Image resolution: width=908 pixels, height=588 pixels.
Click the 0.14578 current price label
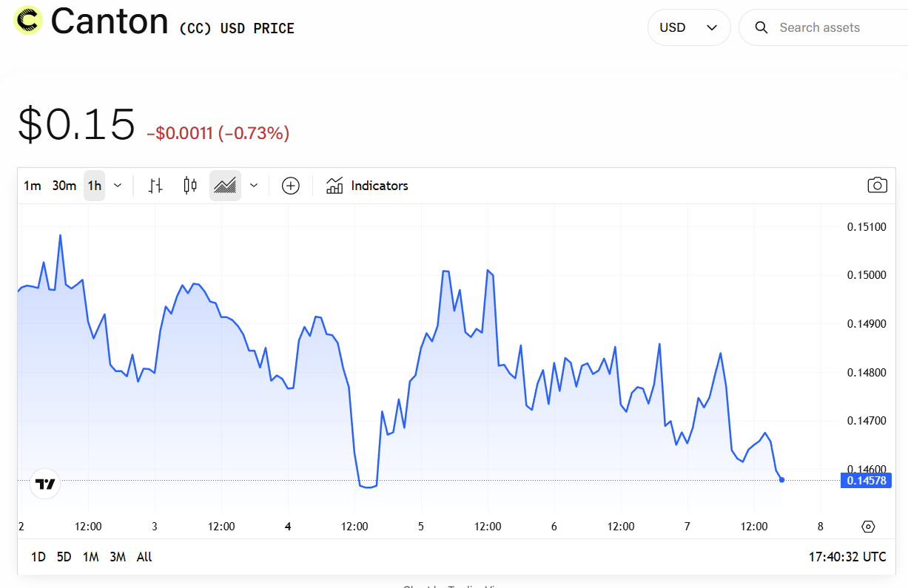coord(867,481)
